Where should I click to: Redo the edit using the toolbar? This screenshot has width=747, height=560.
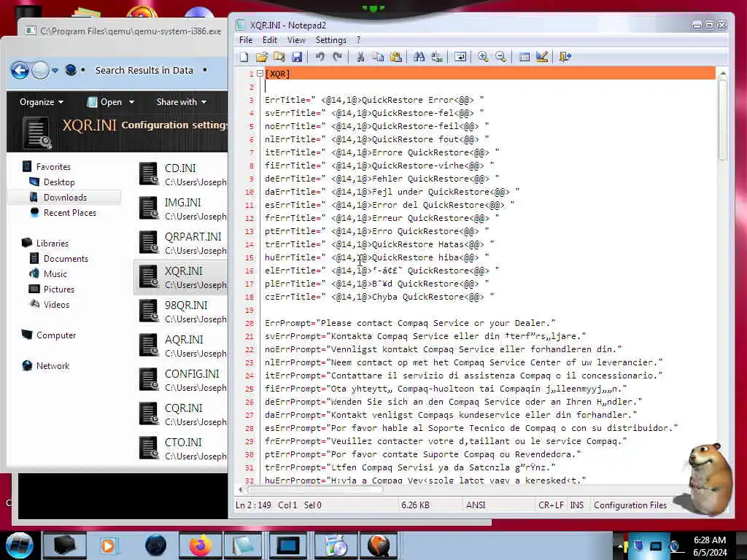coord(337,57)
